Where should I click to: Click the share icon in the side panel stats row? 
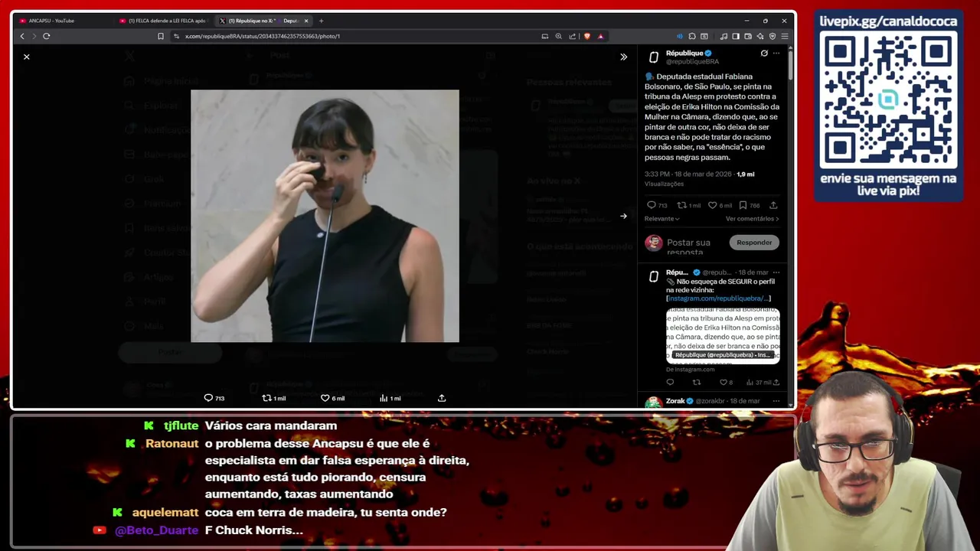point(773,205)
